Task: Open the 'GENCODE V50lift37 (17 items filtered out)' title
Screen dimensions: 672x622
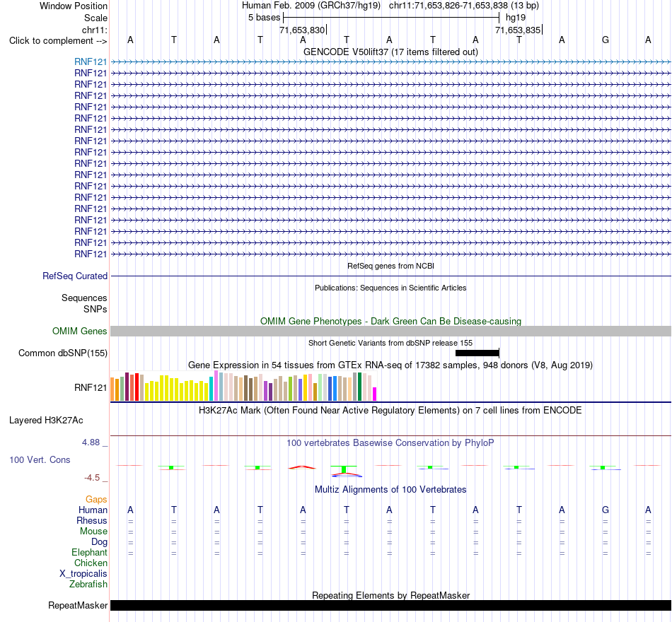Action: pyautogui.click(x=390, y=52)
